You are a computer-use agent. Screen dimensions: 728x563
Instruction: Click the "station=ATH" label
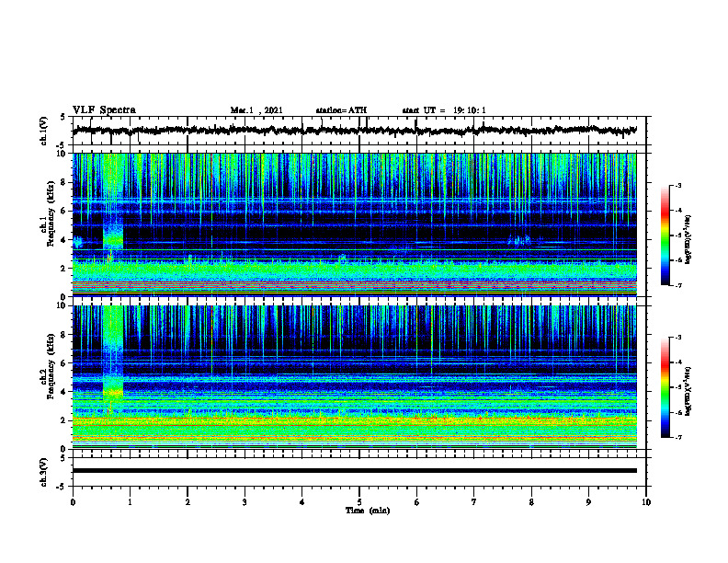tap(341, 110)
